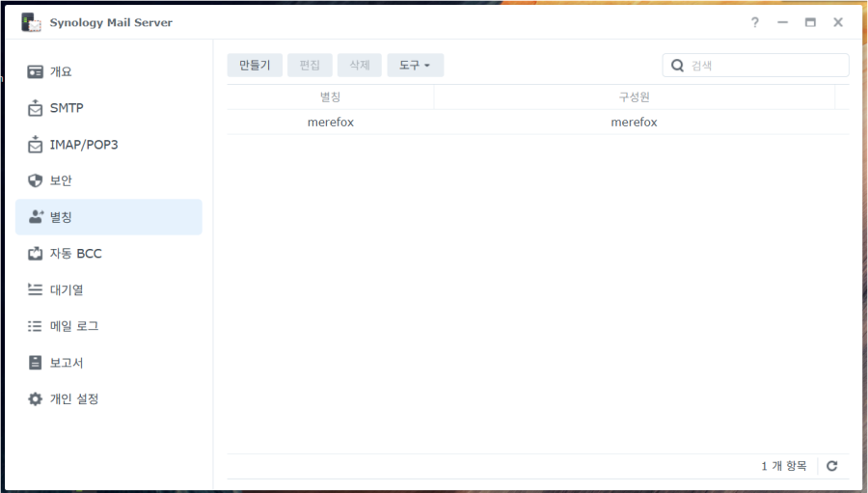Open 보안 security shield icon
Viewport: 868px width, 493px height.
(x=36, y=180)
